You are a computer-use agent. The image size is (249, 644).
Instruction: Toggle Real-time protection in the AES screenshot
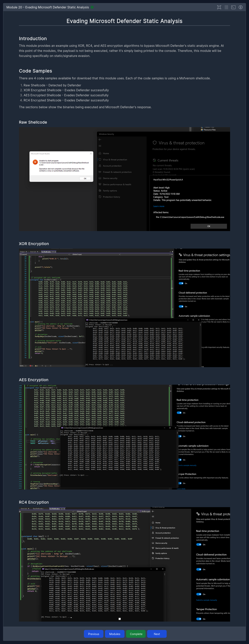tap(179, 413)
